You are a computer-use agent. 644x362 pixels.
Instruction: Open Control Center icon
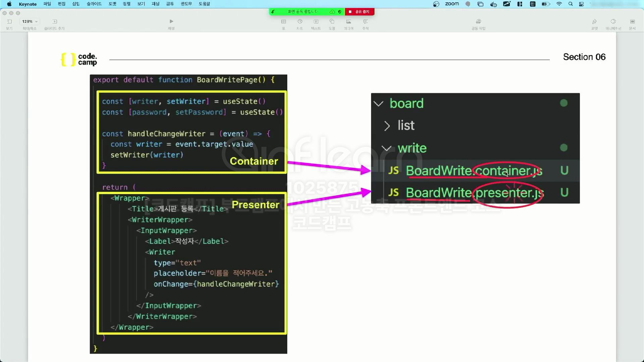[581, 4]
